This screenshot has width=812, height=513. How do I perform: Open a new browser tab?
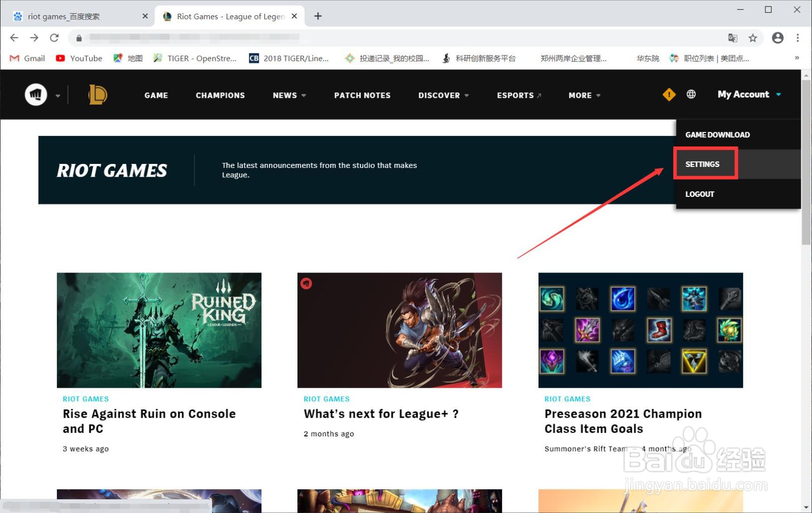[x=318, y=16]
